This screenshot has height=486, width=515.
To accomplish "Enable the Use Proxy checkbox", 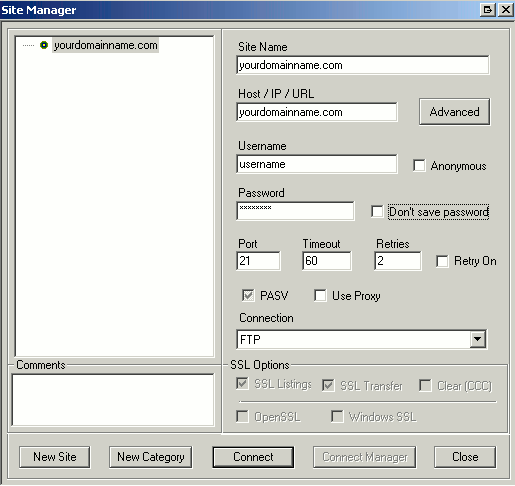I will [320, 295].
